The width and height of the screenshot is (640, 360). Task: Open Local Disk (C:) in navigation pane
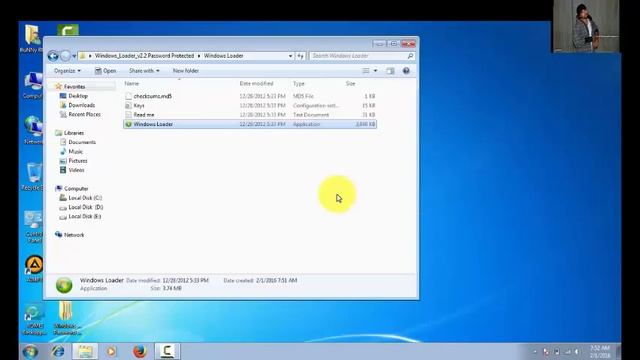pos(85,198)
